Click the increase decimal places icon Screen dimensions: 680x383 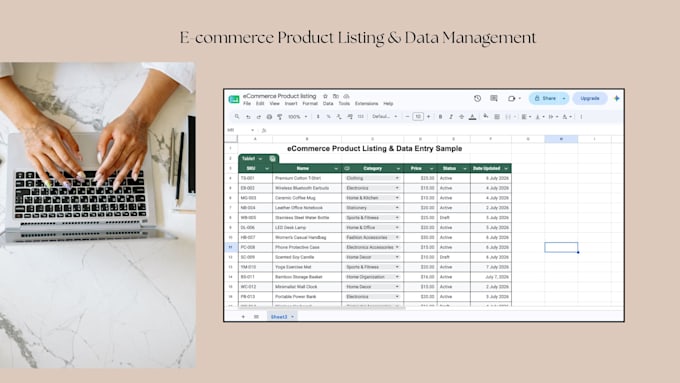350,117
